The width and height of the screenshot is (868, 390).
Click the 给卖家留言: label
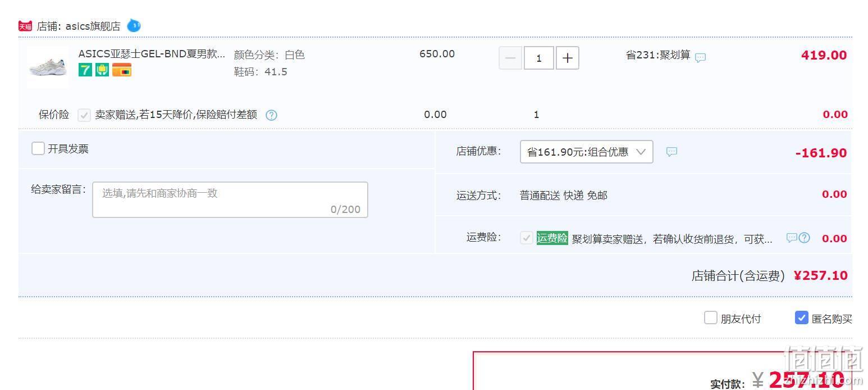click(x=59, y=189)
